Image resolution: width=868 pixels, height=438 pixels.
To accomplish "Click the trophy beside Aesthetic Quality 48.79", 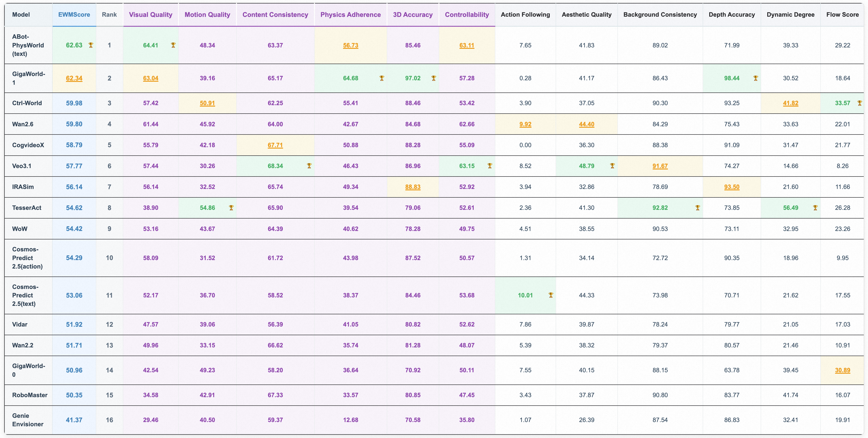I will point(612,166).
